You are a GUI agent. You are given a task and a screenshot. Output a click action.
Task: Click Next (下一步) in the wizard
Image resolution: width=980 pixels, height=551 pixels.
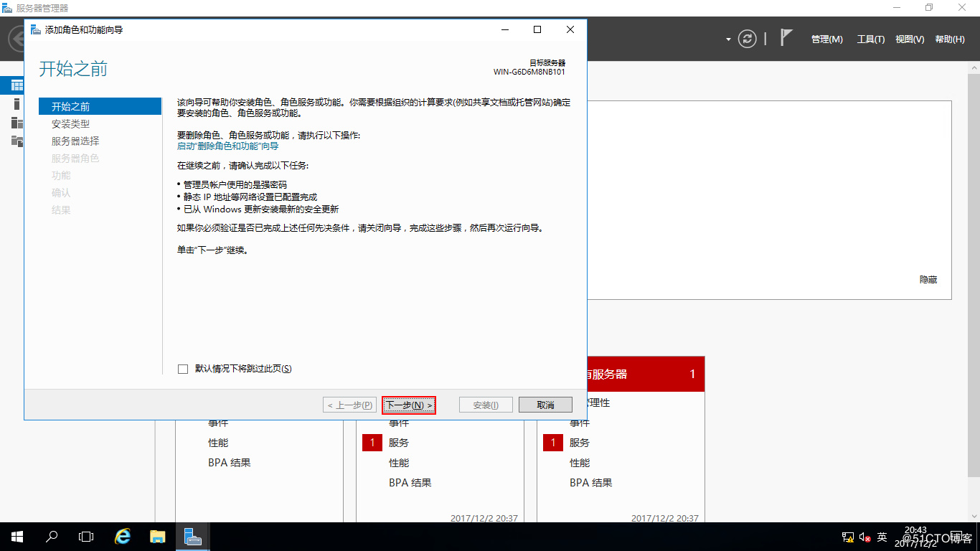[409, 405]
